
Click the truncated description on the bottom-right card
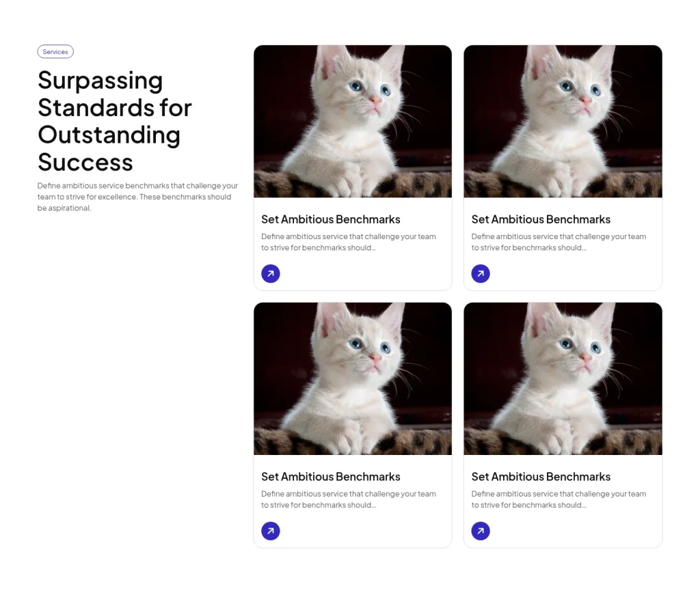click(x=558, y=499)
